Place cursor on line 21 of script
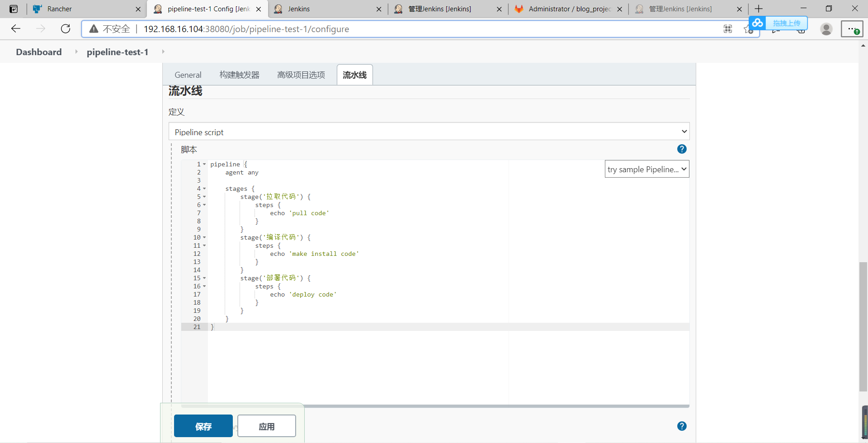Screen dimensions: 868x443 [x=448, y=327]
